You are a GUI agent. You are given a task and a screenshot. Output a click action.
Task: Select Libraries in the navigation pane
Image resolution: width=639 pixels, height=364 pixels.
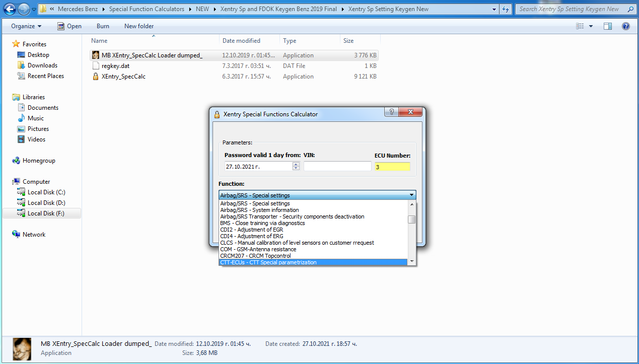pyautogui.click(x=34, y=97)
